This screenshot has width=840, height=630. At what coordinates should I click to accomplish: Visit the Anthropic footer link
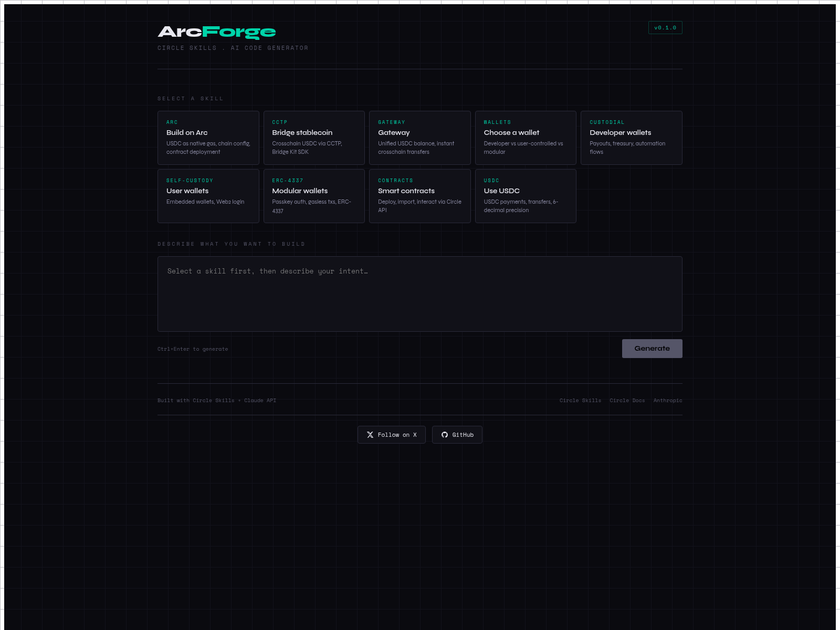[668, 401]
